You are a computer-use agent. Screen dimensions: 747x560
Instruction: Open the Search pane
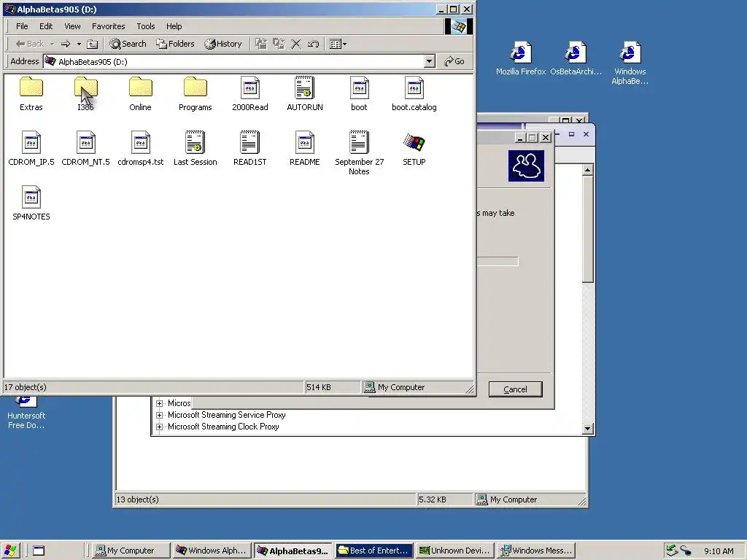[x=128, y=44]
